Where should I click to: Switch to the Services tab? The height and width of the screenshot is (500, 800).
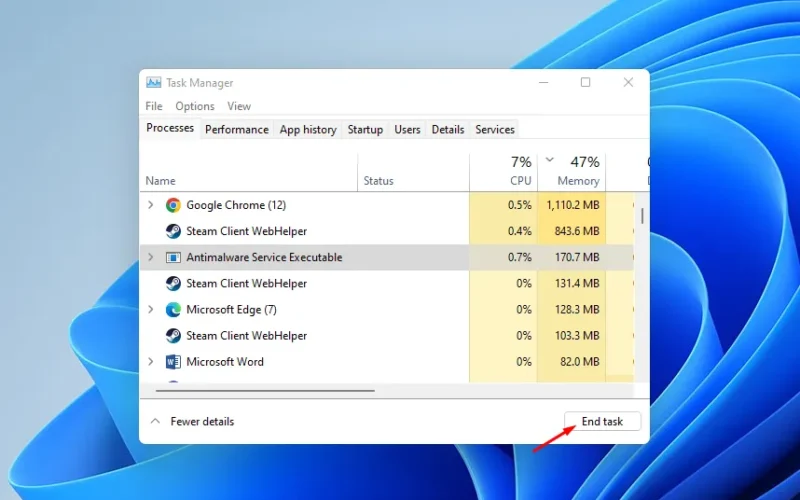tap(495, 130)
